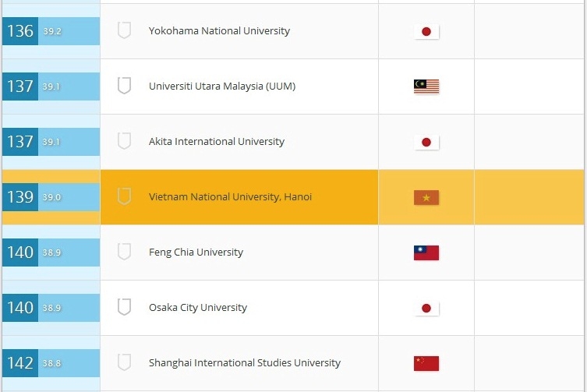Mark Feng Chia University with shield icon
Image resolution: width=587 pixels, height=392 pixels.
click(x=124, y=252)
